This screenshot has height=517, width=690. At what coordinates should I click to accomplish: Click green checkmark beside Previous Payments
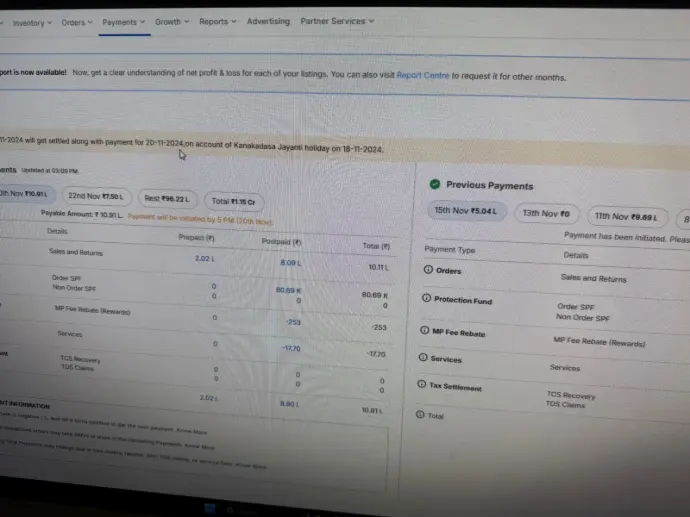[435, 185]
